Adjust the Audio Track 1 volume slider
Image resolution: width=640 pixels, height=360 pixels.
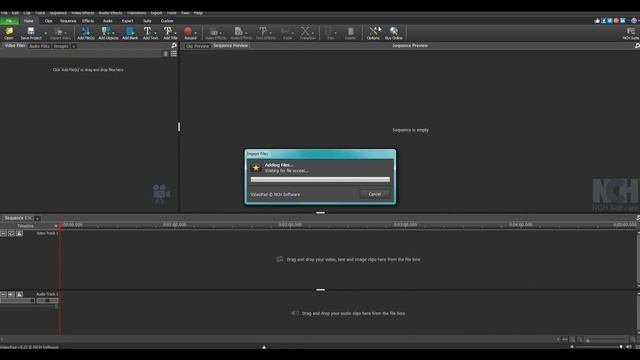(x=17, y=301)
